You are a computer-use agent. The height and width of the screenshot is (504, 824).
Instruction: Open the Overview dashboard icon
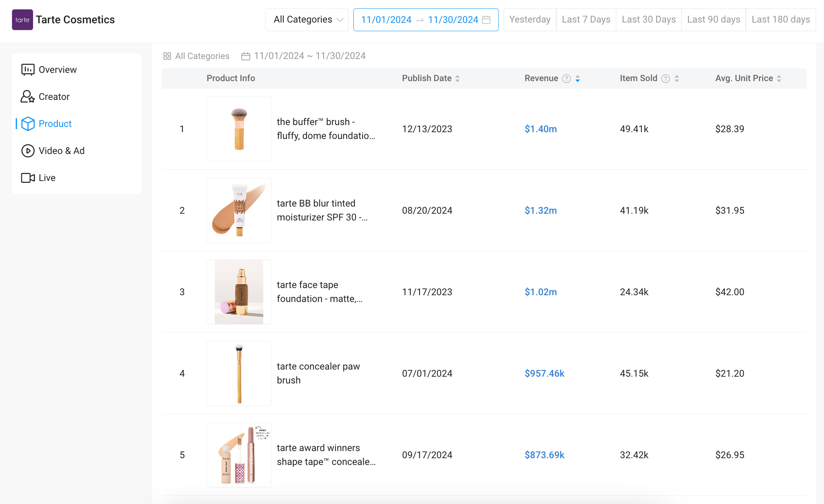coord(28,69)
